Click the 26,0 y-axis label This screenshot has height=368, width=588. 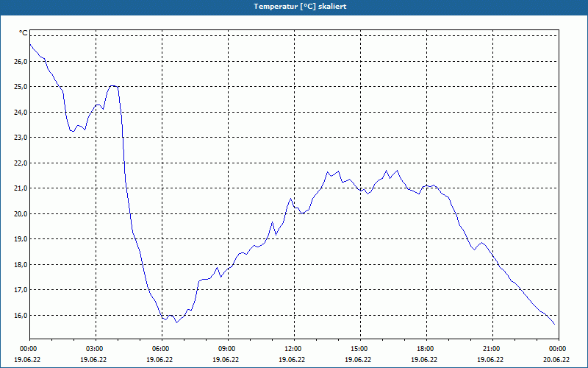tap(21, 62)
